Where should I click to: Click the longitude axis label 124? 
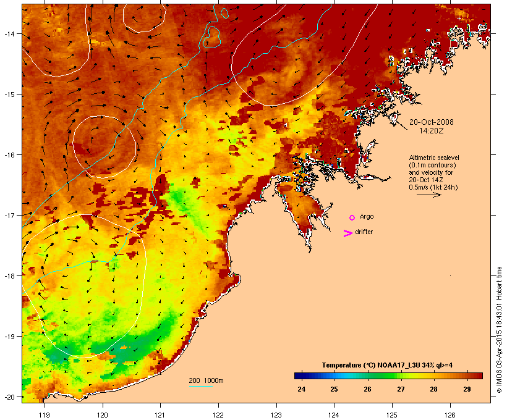pos(334,415)
